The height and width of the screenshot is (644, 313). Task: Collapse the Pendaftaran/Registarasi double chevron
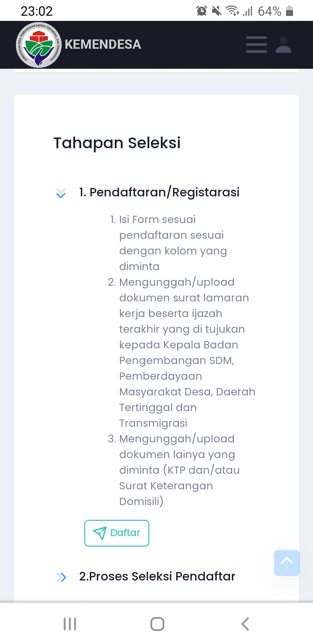61,193
